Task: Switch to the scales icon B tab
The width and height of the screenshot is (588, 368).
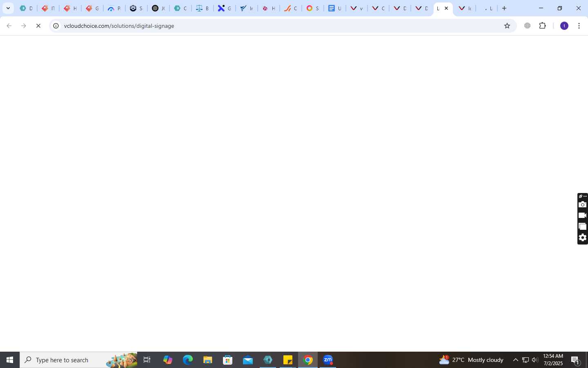Action: pyautogui.click(x=203, y=8)
